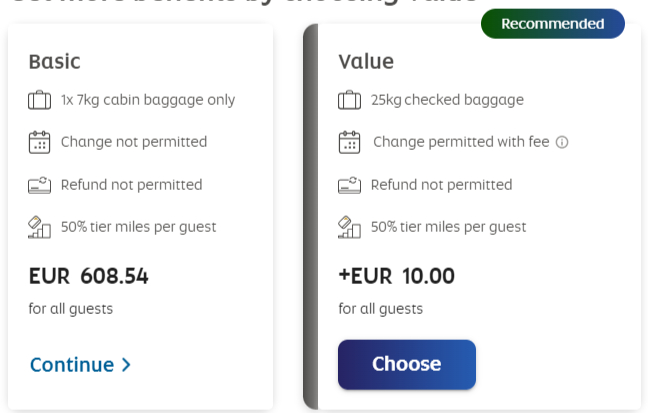
Task: Click the Recommended badge
Action: click(552, 23)
